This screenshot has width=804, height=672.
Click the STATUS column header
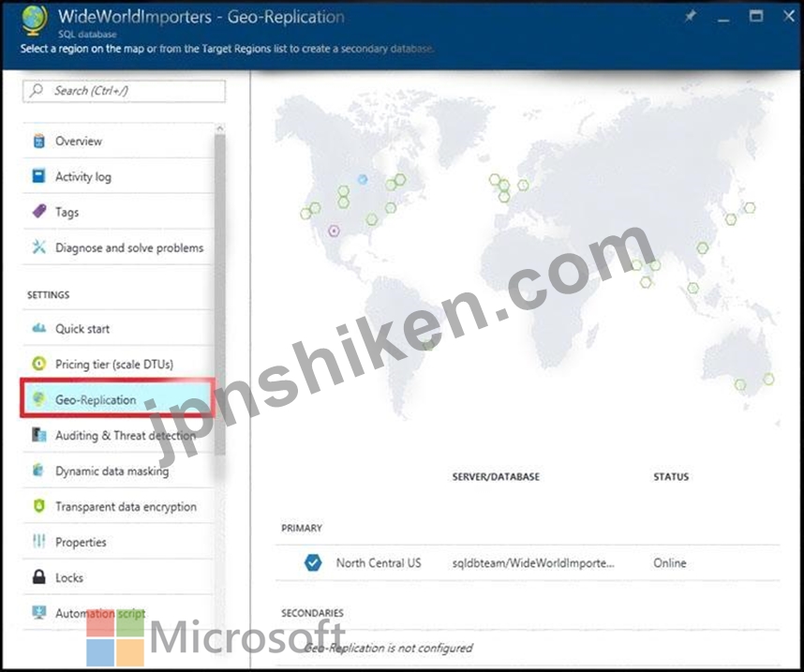click(x=671, y=476)
